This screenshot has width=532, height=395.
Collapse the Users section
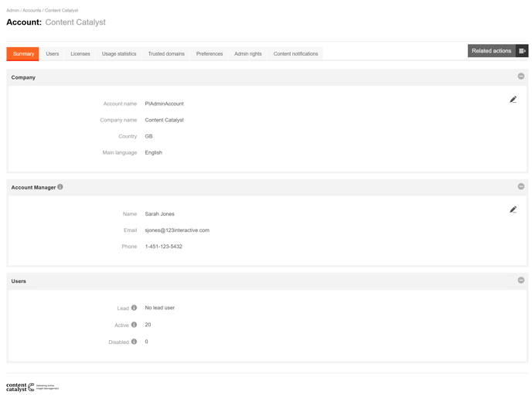pos(521,280)
